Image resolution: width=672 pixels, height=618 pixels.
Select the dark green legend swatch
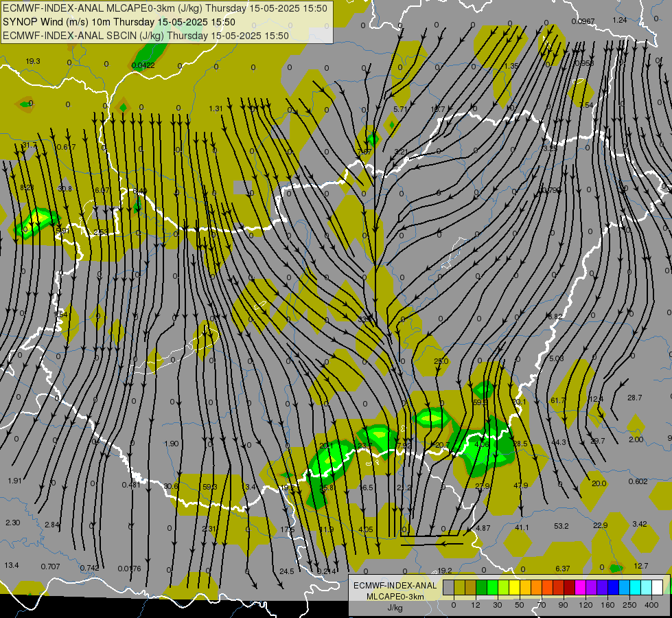pyautogui.click(x=481, y=587)
